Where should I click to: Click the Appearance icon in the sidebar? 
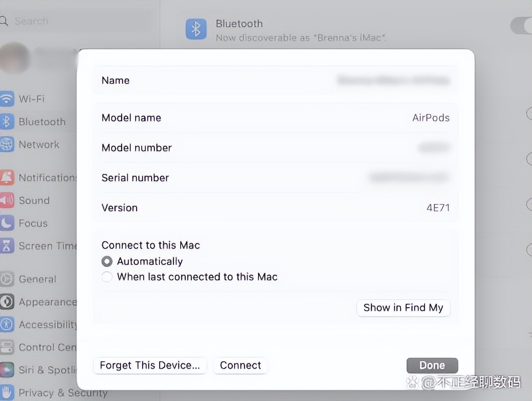[6, 302]
